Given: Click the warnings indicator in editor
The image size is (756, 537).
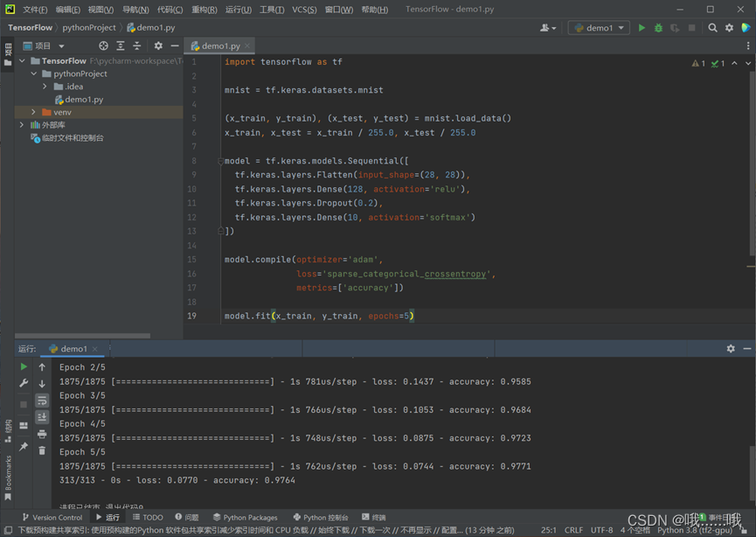Looking at the screenshot, I should (x=698, y=63).
